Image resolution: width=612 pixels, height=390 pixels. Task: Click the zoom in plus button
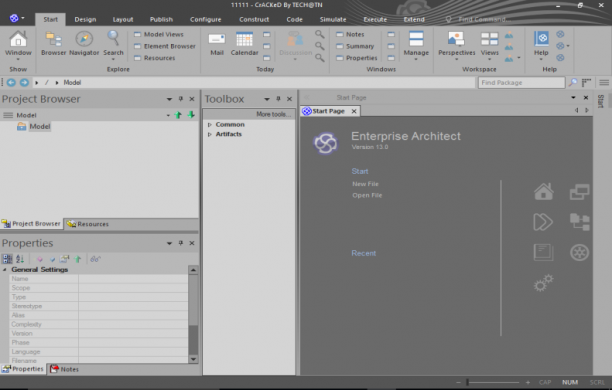pos(528,383)
